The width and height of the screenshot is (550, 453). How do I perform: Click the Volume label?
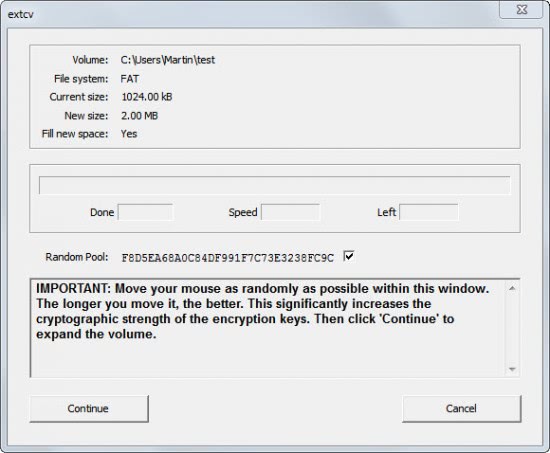(x=90, y=60)
